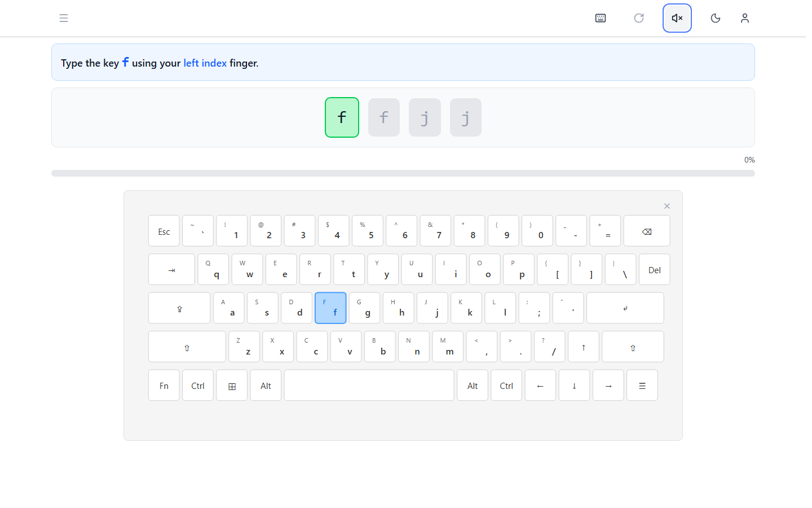Click the forward slash key
Screen dimensions: 812x508
[550, 347]
